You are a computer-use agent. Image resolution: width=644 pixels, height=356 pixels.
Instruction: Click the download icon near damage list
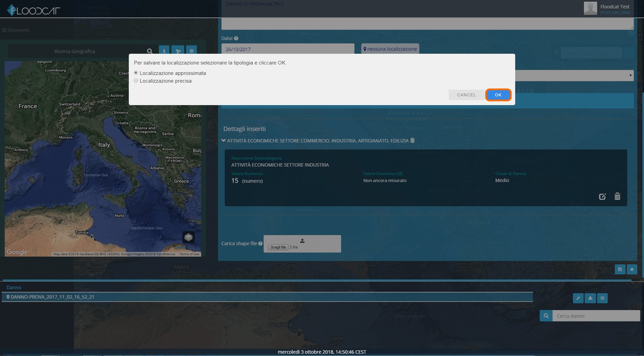pyautogui.click(x=590, y=298)
